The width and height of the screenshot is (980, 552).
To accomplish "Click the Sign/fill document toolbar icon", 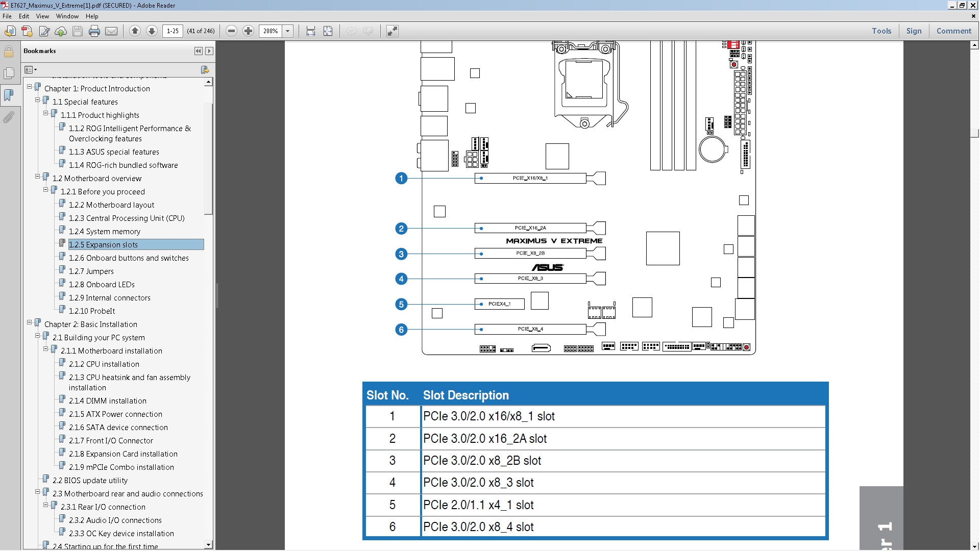I will coord(44,32).
